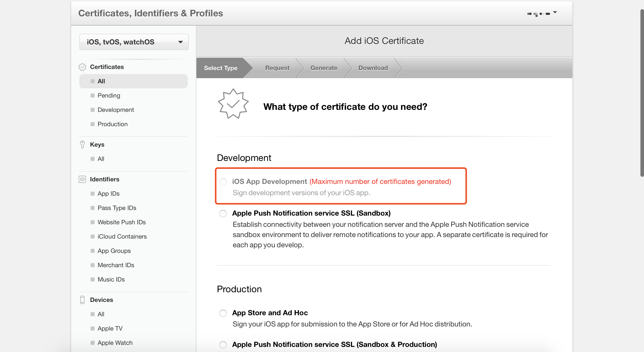Click the Devices phone icon
Viewport: 644px width, 352px height.
(x=82, y=300)
